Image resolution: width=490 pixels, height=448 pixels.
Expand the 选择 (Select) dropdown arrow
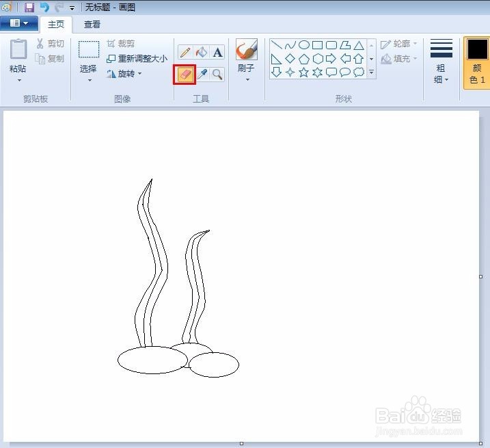click(90, 81)
